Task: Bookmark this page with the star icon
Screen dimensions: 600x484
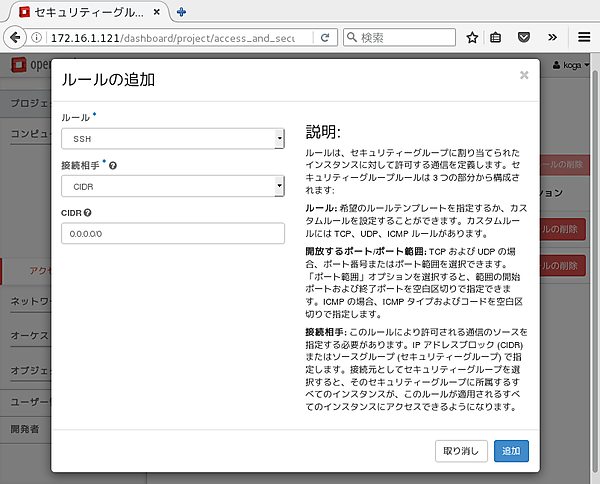Action: tap(472, 37)
